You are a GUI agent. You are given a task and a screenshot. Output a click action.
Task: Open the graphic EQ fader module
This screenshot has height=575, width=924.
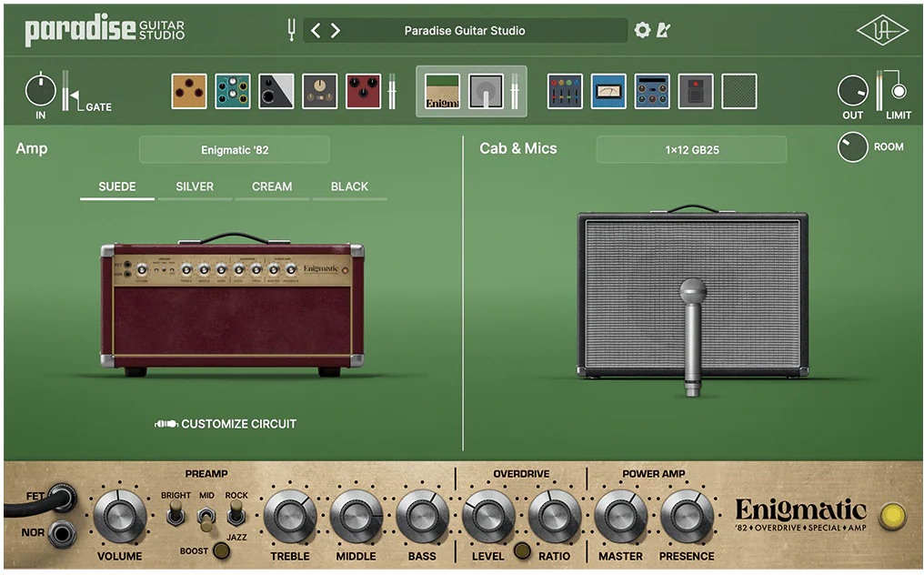[565, 91]
